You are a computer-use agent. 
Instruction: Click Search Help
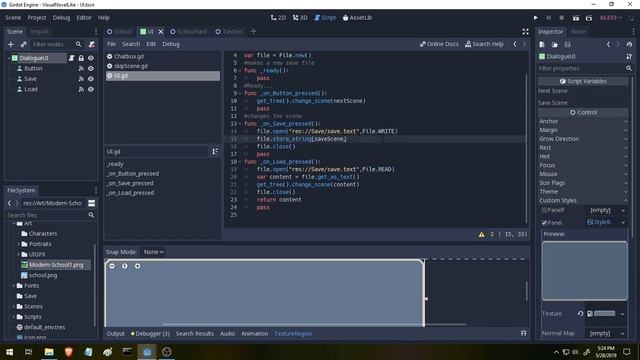click(484, 44)
